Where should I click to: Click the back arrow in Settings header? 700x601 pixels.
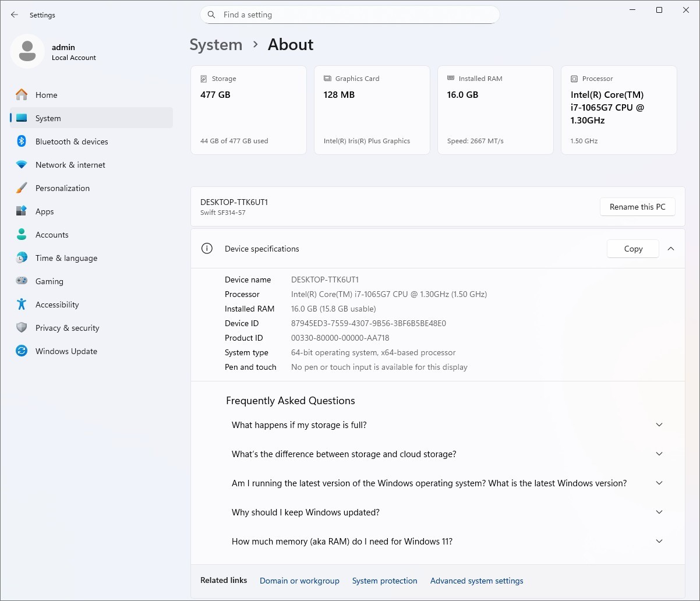(x=15, y=15)
